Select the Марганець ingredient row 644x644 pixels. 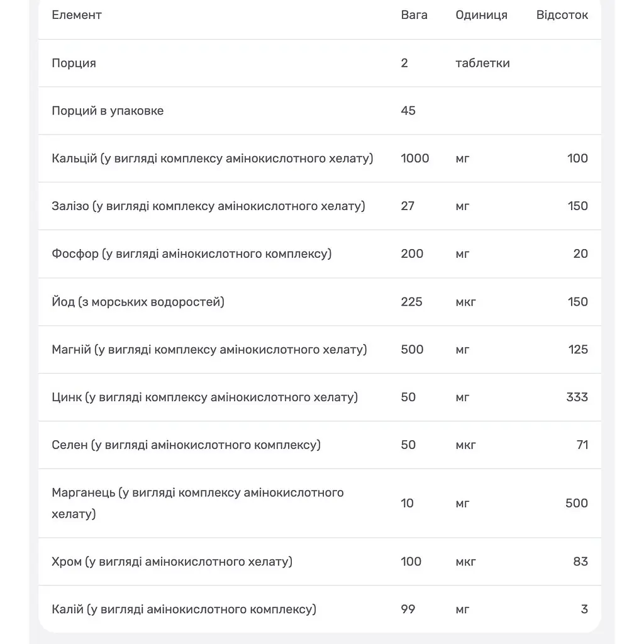point(319,503)
